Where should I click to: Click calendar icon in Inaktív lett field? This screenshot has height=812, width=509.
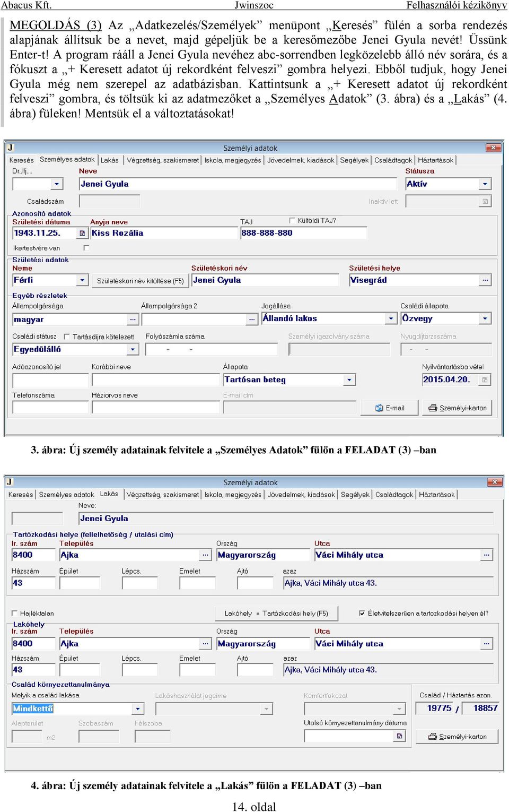pos(485,201)
